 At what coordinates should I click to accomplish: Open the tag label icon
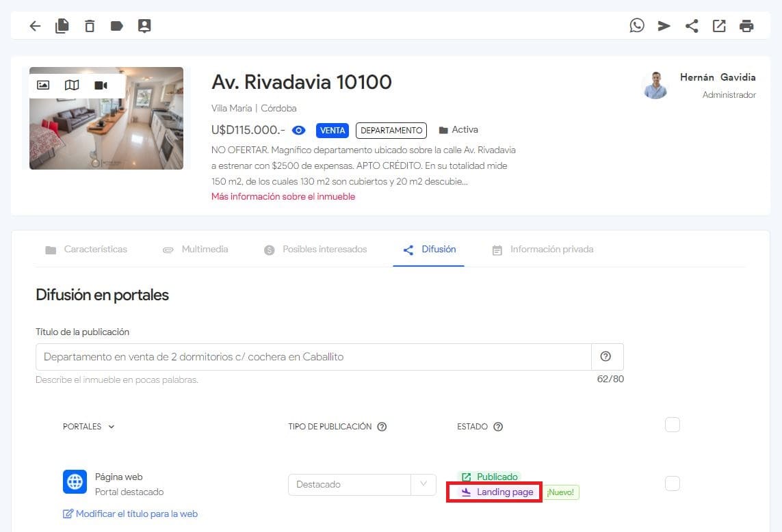[x=117, y=26]
